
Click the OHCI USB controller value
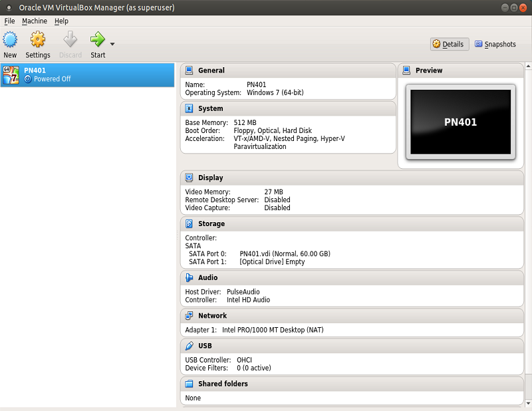point(244,360)
